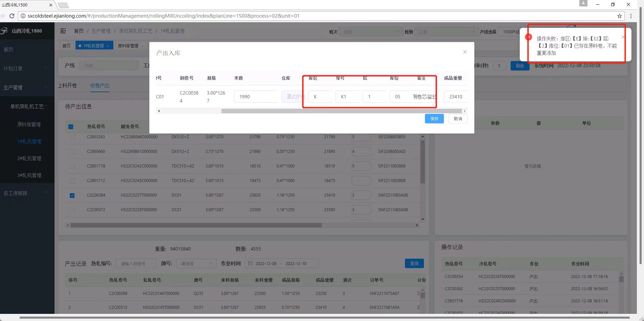Dismiss the 操作失败 error notification
This screenshot has width=644, height=321.
tap(623, 37)
